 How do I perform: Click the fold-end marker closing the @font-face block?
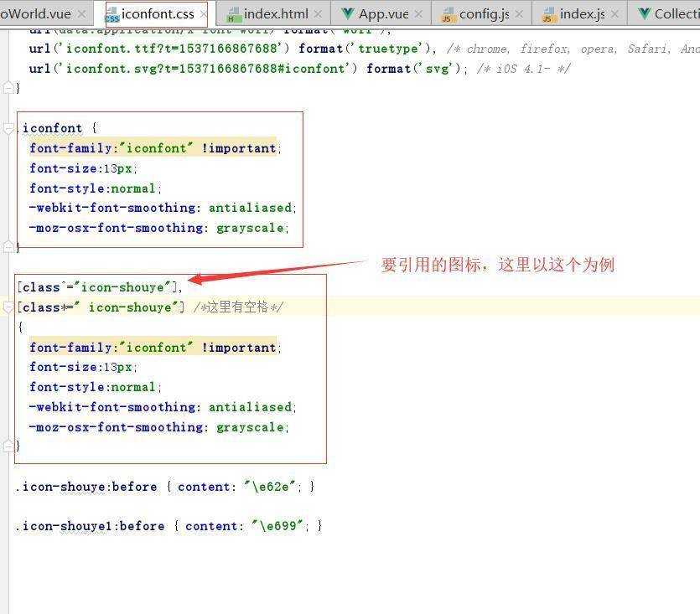8,87
